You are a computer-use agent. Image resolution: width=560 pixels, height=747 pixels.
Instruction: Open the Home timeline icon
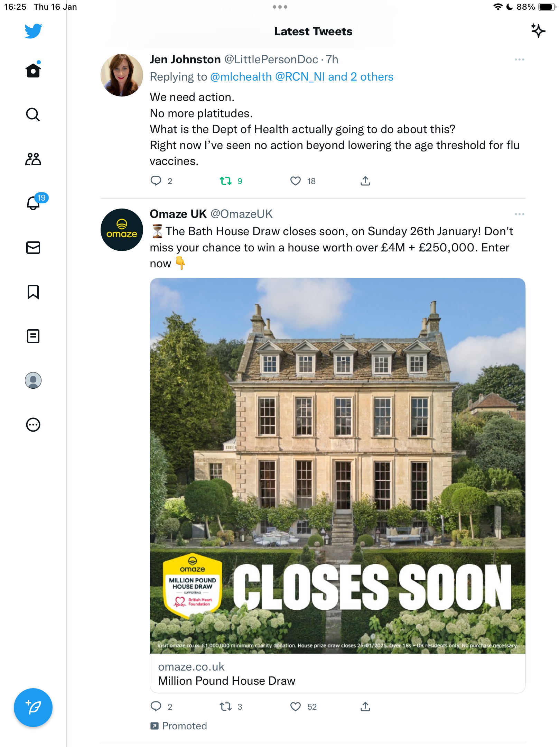pyautogui.click(x=33, y=70)
